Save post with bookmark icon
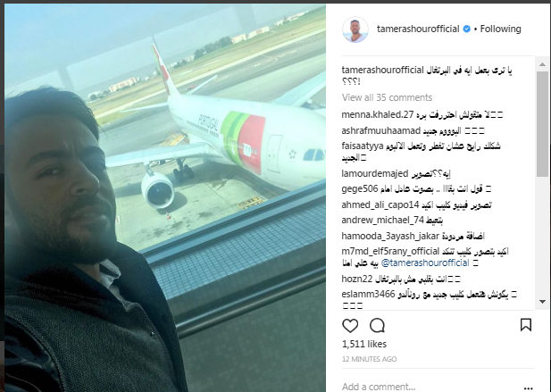 point(526,325)
